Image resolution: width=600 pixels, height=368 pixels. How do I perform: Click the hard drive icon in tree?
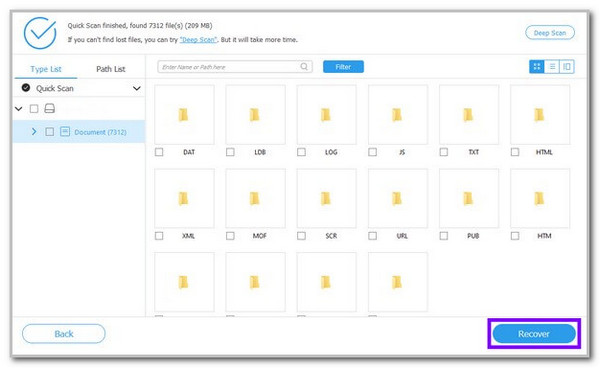pos(49,109)
